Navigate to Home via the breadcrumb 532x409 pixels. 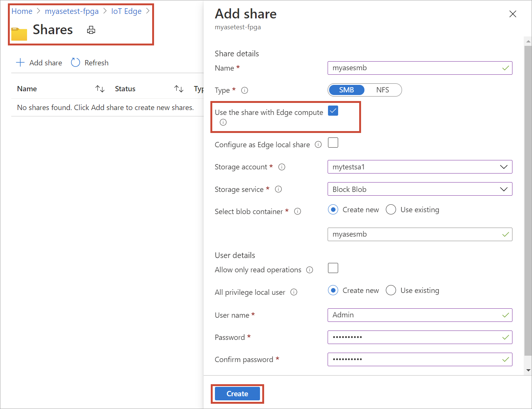[22, 11]
